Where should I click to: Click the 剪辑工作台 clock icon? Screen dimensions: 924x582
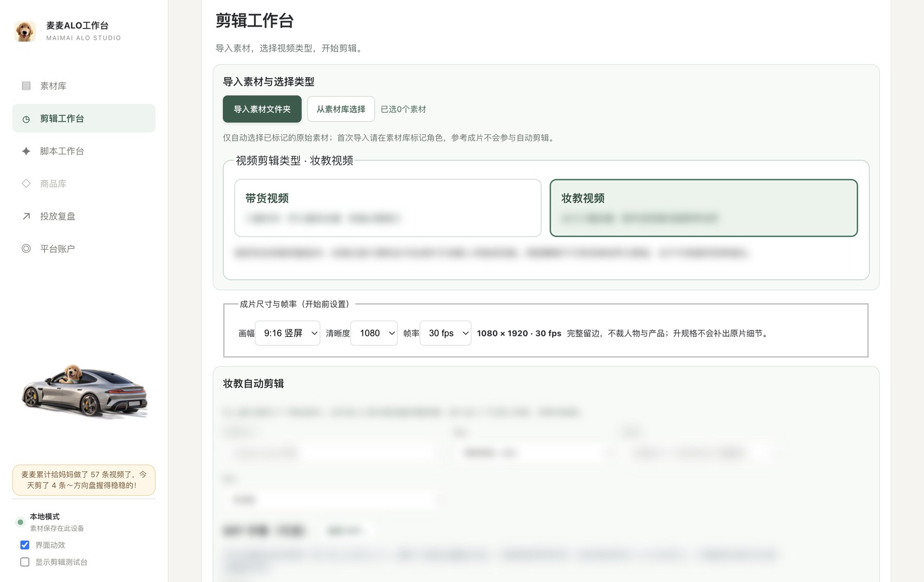[x=26, y=119]
